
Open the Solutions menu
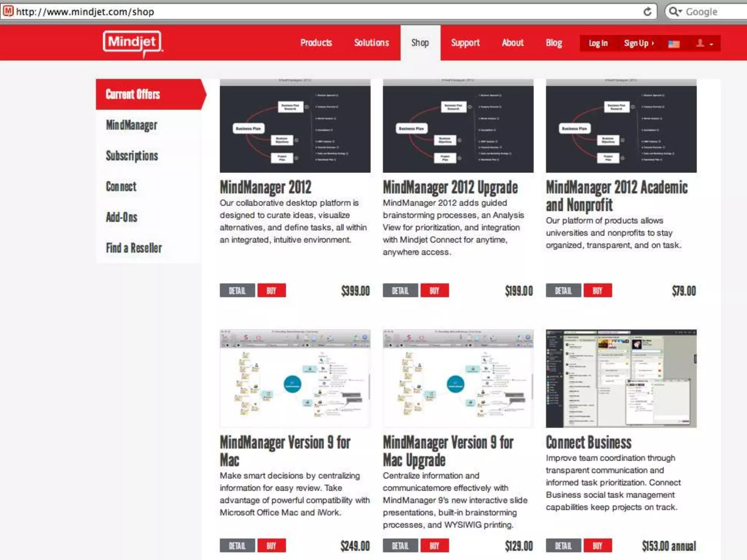[371, 43]
